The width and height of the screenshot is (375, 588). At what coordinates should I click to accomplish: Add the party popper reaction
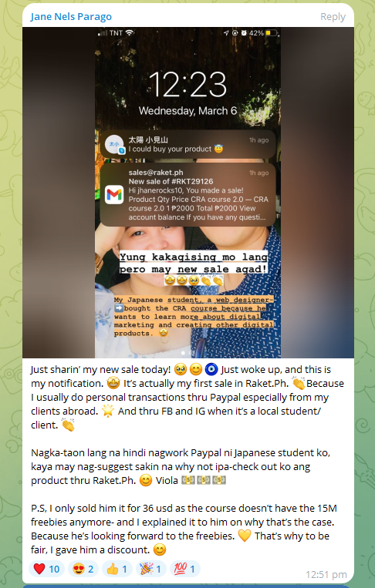(151, 569)
